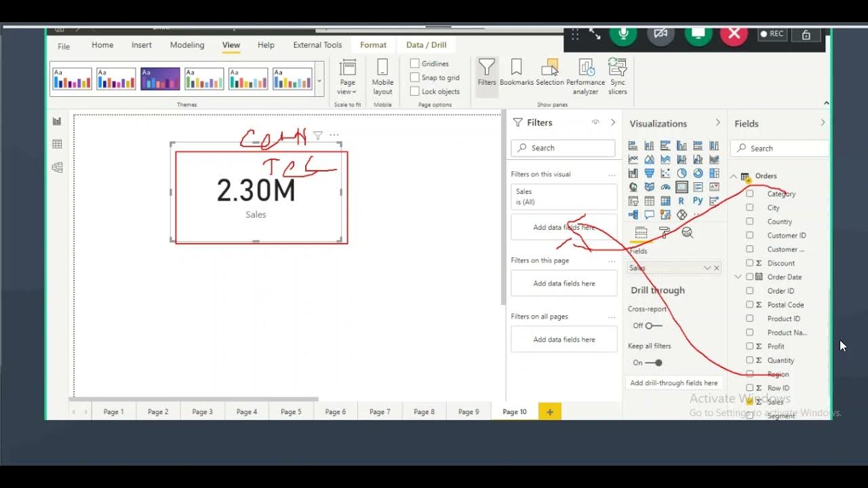The image size is (868, 488).
Task: Check the Category field
Action: pos(749,194)
